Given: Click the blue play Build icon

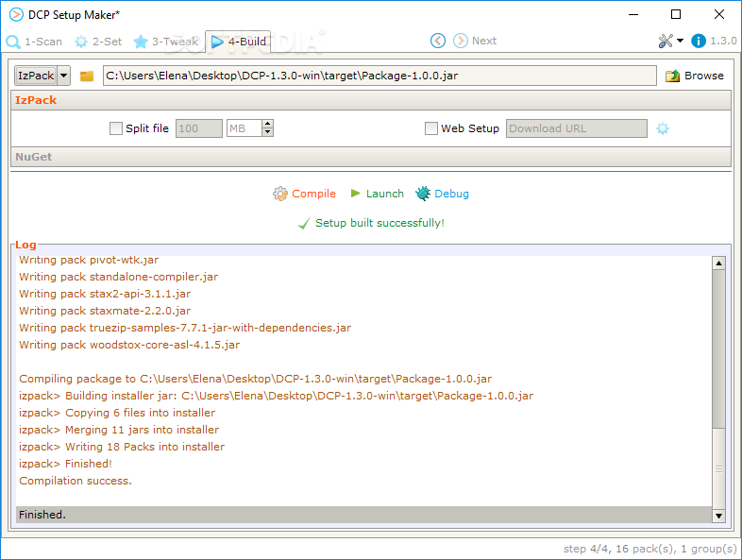Looking at the screenshot, I should coord(217,42).
